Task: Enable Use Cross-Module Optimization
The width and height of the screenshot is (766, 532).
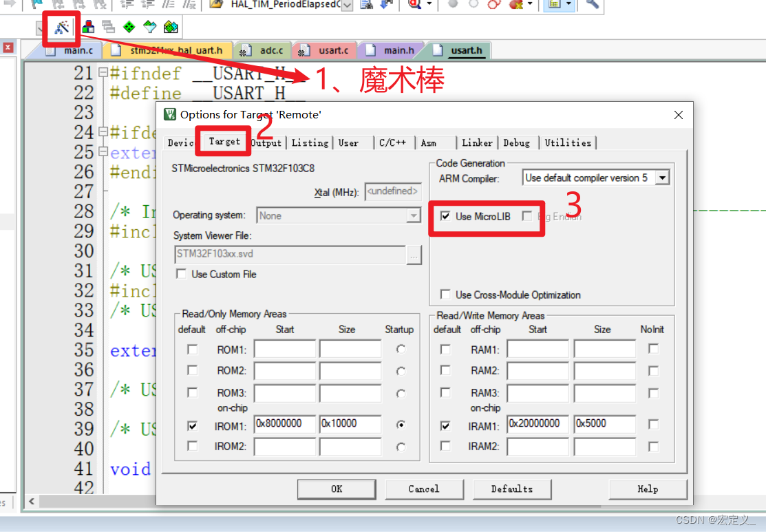Action: pyautogui.click(x=446, y=294)
